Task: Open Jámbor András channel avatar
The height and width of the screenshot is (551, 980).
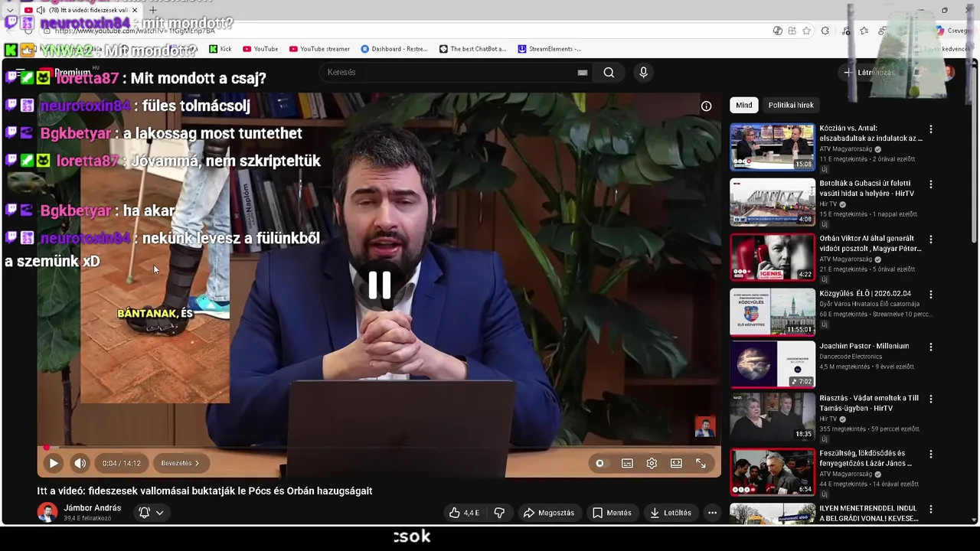Action: [x=47, y=513]
